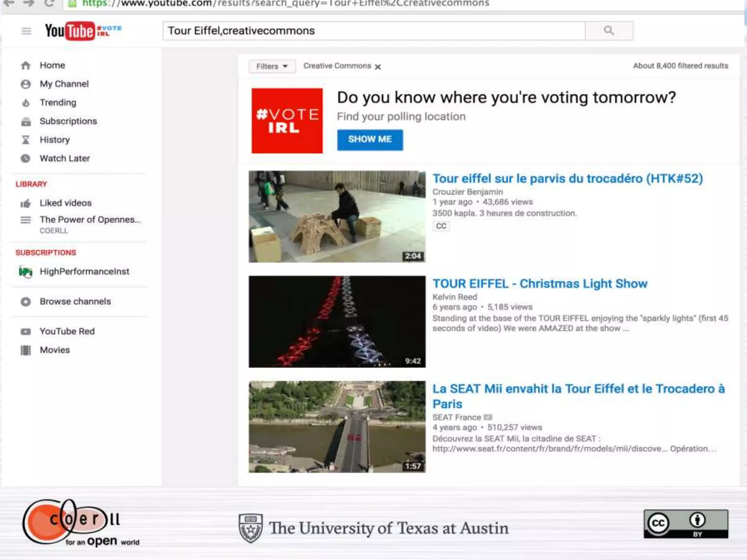Click the Crouzier Benjamin channel name
The width and height of the screenshot is (747, 560).
pyautogui.click(x=467, y=192)
